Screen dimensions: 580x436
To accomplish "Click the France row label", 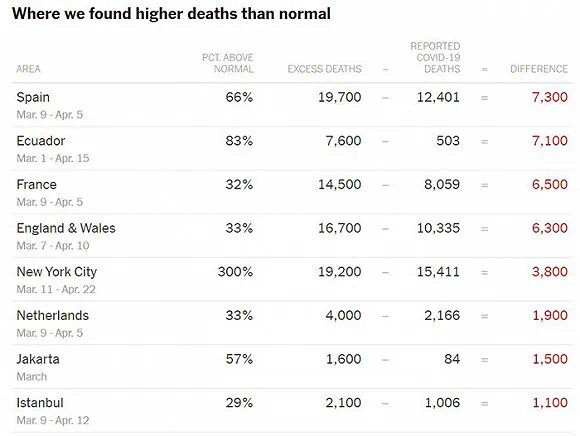I will coord(37,185).
